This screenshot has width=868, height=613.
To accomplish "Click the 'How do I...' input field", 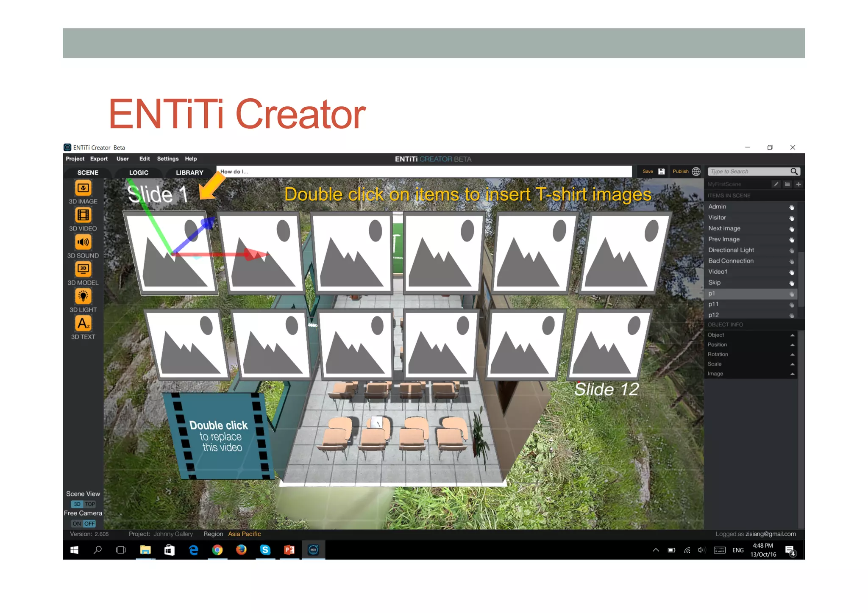I will (424, 172).
